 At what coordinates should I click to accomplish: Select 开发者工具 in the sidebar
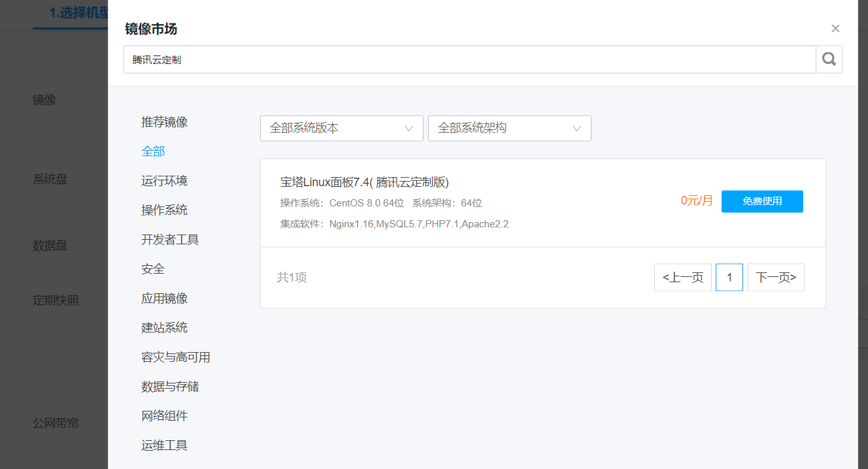coord(170,239)
